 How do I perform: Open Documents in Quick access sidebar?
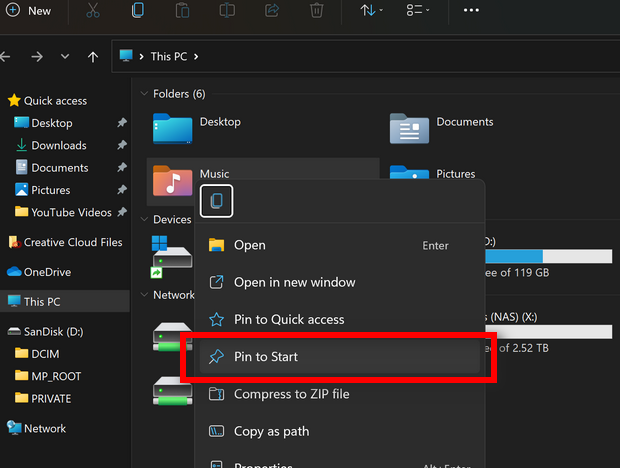52,168
